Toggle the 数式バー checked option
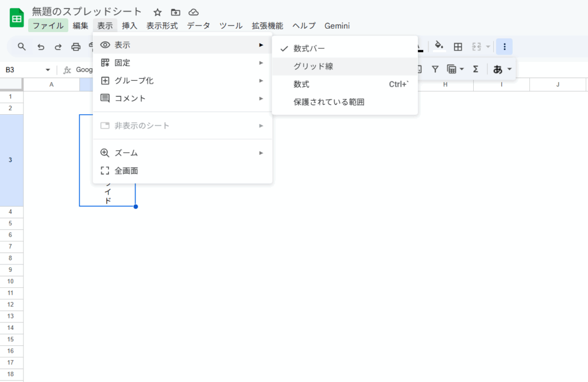588x382 pixels. (309, 48)
